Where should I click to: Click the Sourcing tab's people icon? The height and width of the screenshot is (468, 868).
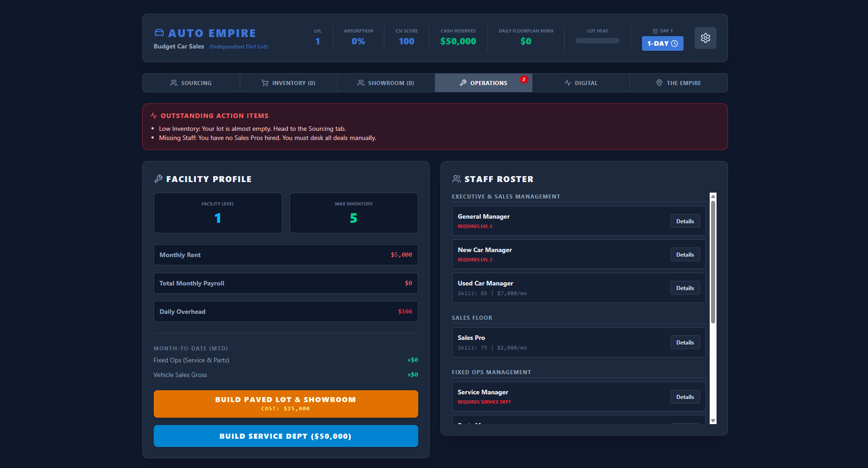tap(174, 83)
